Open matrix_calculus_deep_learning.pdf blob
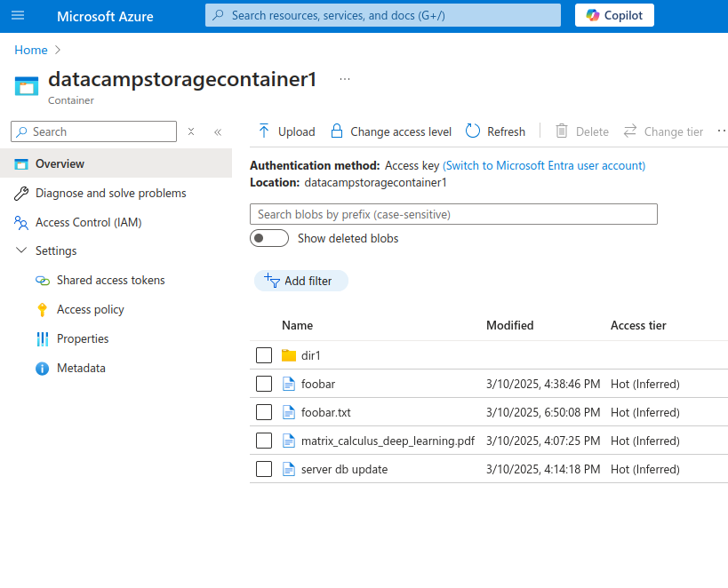 click(x=388, y=441)
